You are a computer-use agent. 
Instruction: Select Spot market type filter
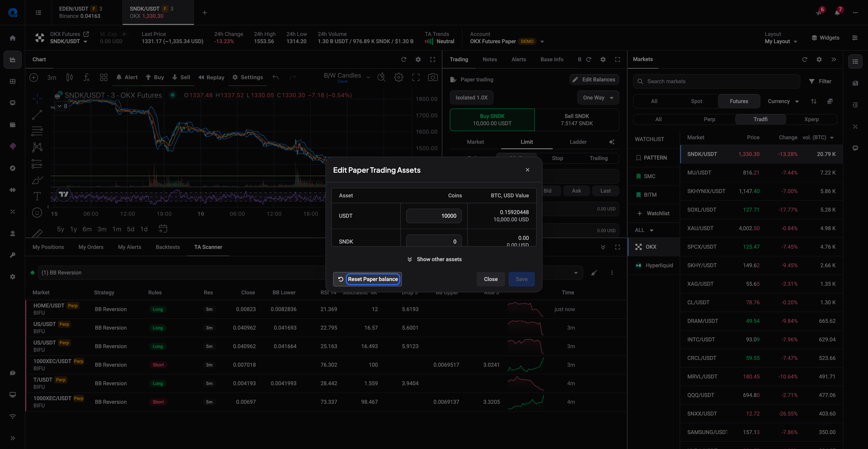[696, 101]
